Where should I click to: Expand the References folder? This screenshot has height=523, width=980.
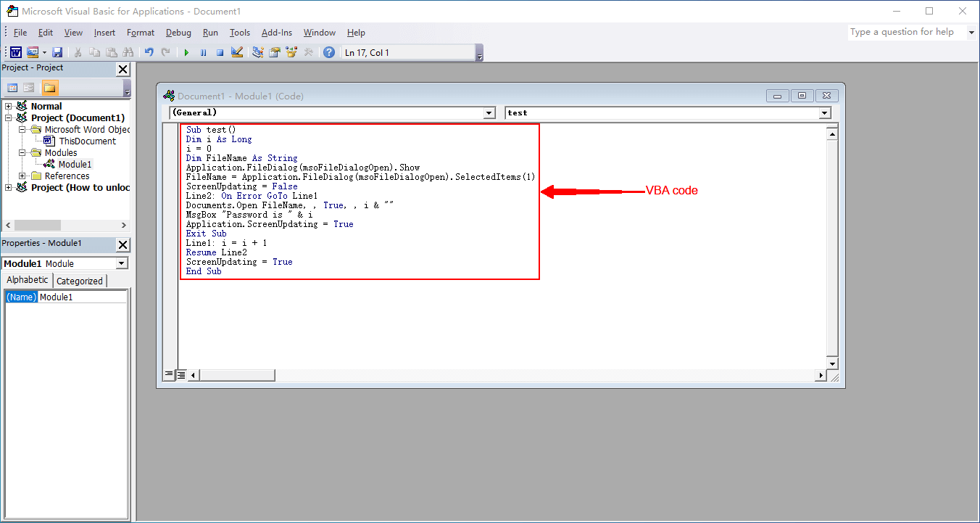click(x=22, y=176)
